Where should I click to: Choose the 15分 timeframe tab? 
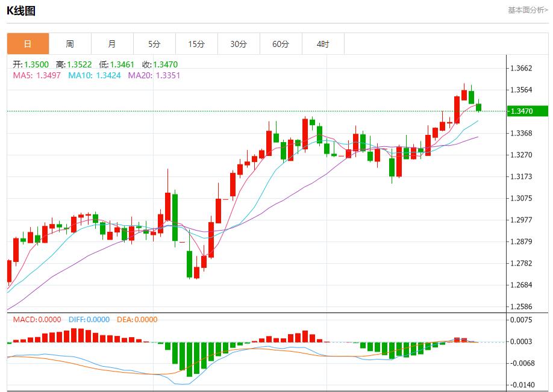[196, 44]
